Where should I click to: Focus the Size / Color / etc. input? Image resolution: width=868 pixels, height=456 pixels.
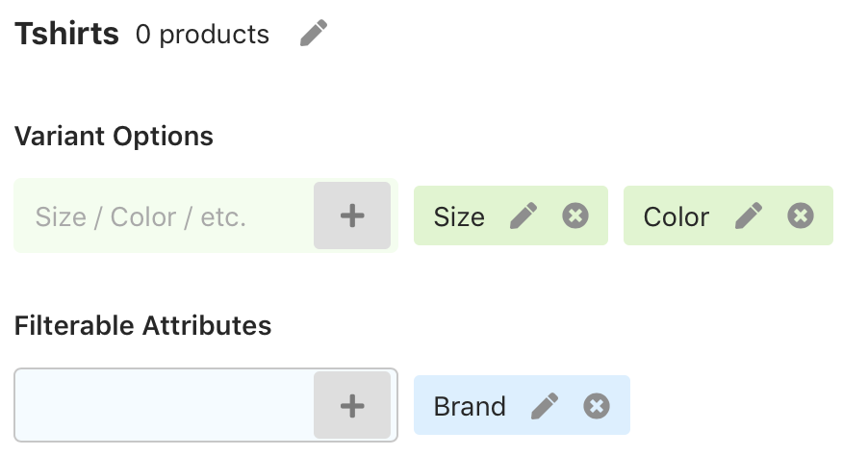(x=165, y=215)
